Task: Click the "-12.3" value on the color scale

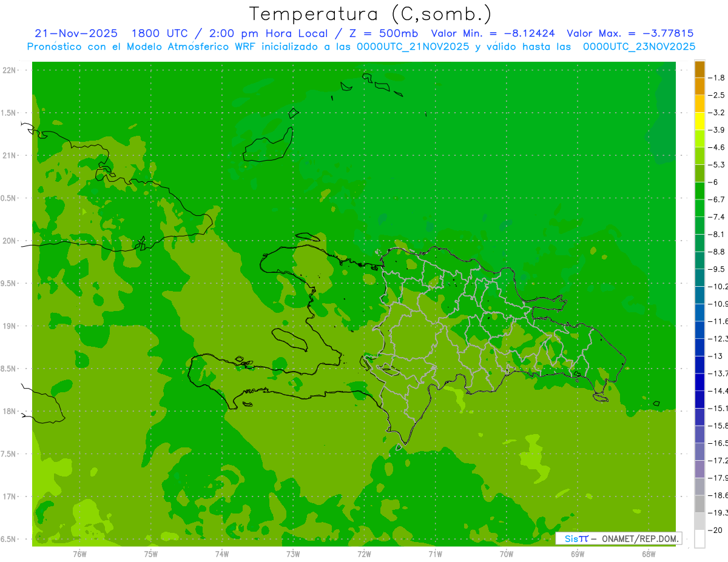Action: point(718,338)
